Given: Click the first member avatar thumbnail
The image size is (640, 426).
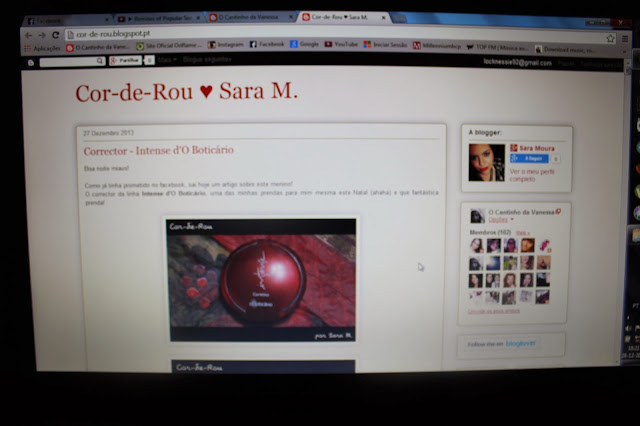Looking at the screenshot, I should coord(476,246).
